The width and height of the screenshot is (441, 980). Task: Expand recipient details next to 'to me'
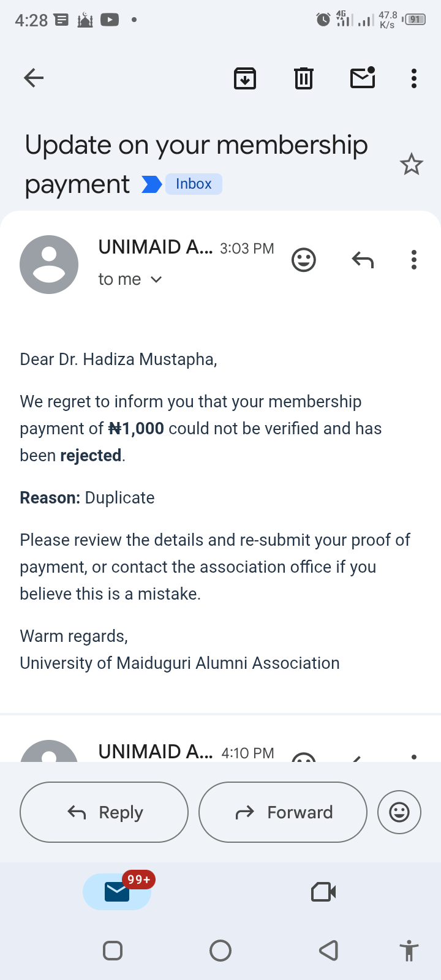(x=156, y=279)
